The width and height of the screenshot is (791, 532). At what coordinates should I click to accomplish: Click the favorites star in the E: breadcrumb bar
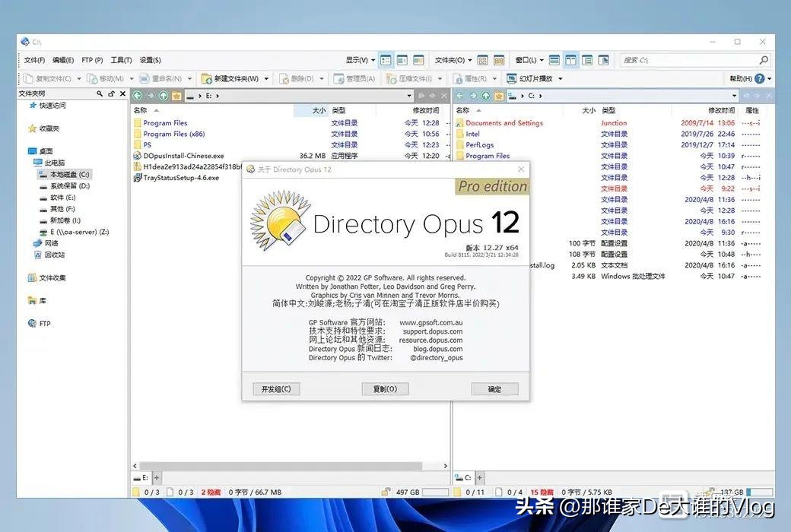(x=177, y=96)
